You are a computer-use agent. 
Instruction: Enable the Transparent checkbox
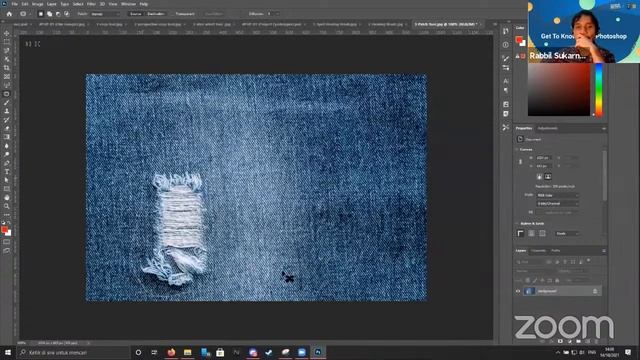click(184, 14)
